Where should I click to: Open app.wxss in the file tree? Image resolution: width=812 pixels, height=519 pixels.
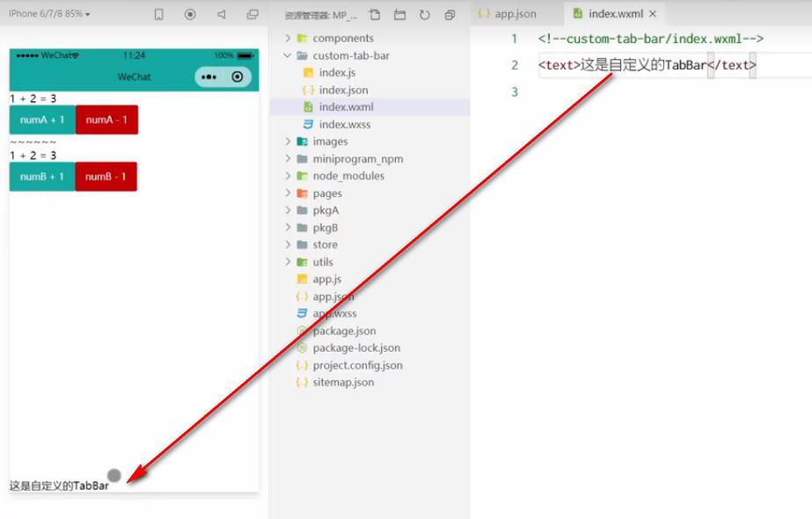tap(334, 313)
